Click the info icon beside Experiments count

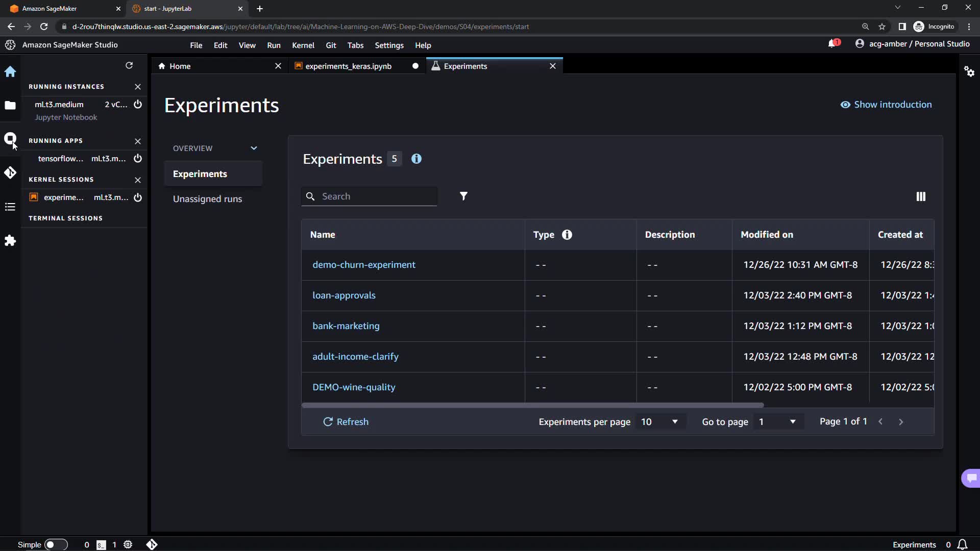pos(416,159)
